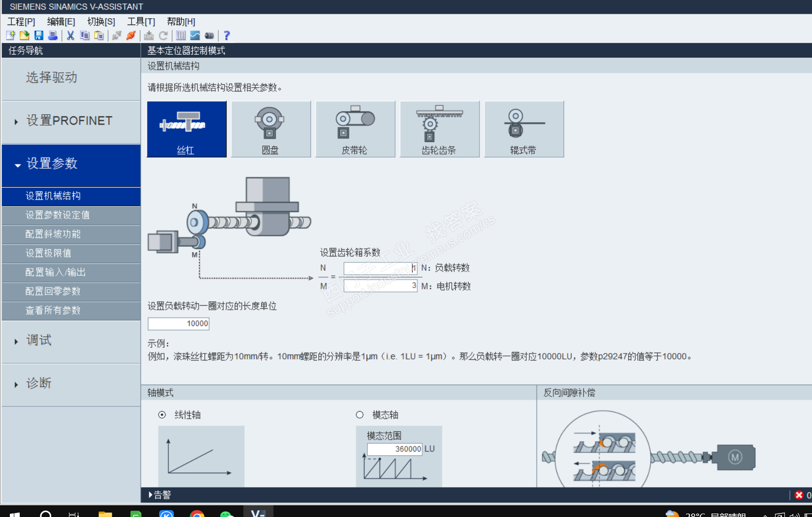
Task: Open the 配置斜坡功能 sub-item
Action: coord(71,234)
